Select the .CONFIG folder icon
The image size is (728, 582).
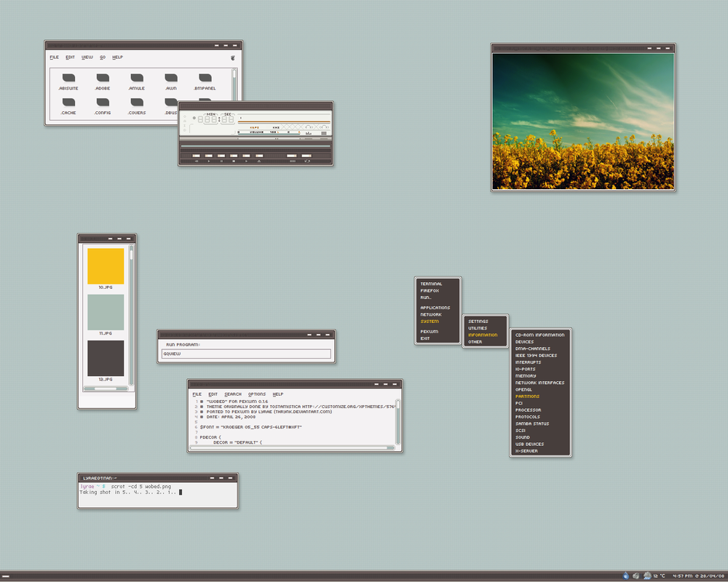coord(103,103)
